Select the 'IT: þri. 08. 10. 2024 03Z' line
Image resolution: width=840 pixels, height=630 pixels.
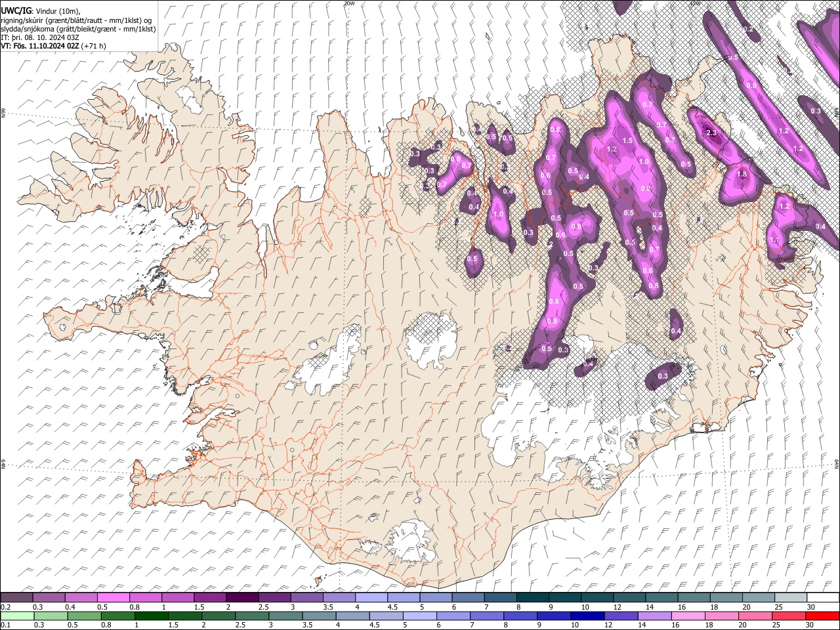[41, 37]
